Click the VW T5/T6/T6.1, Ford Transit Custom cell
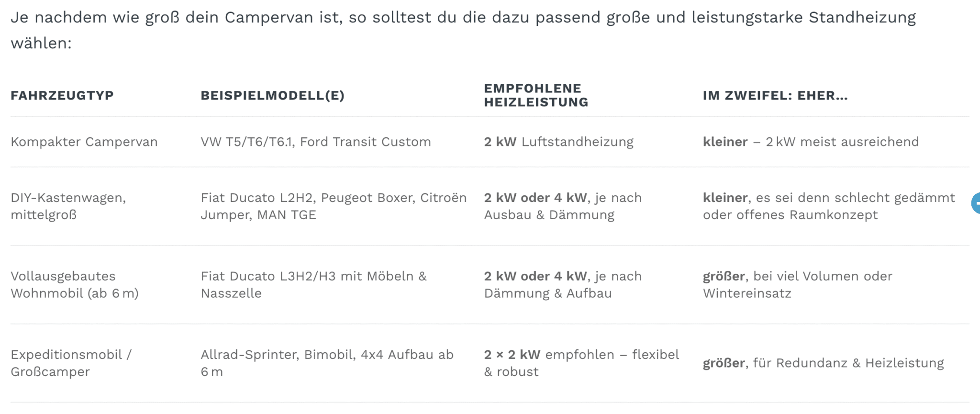Viewport: 980px width, 414px height. tap(316, 142)
